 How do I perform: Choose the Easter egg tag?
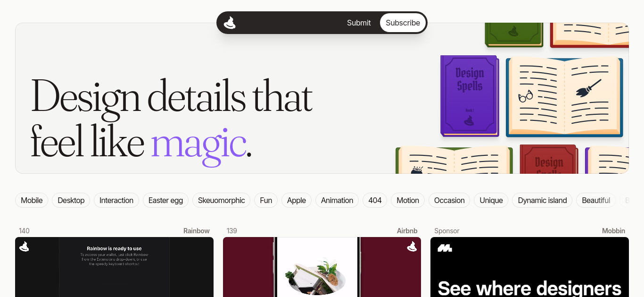165,200
